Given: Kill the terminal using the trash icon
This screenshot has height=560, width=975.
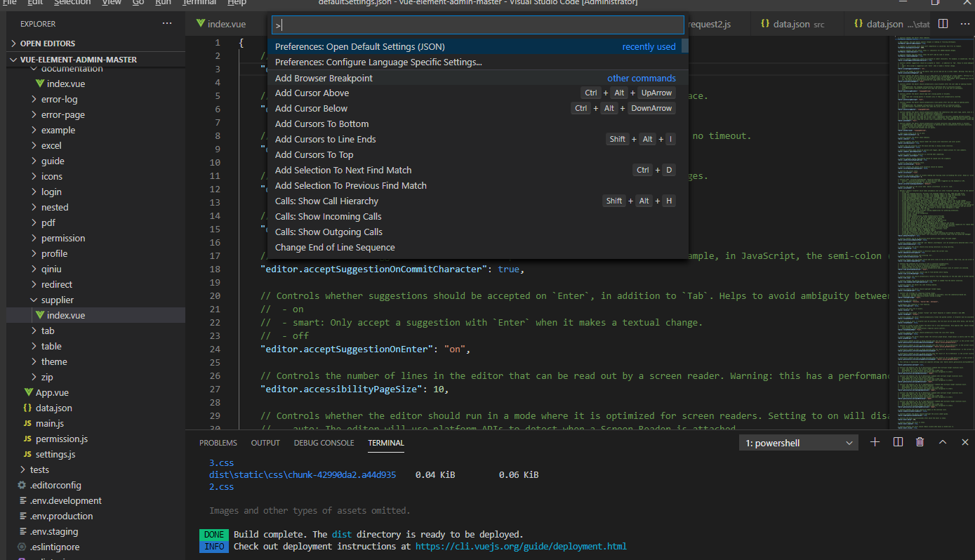Looking at the screenshot, I should click(x=920, y=442).
